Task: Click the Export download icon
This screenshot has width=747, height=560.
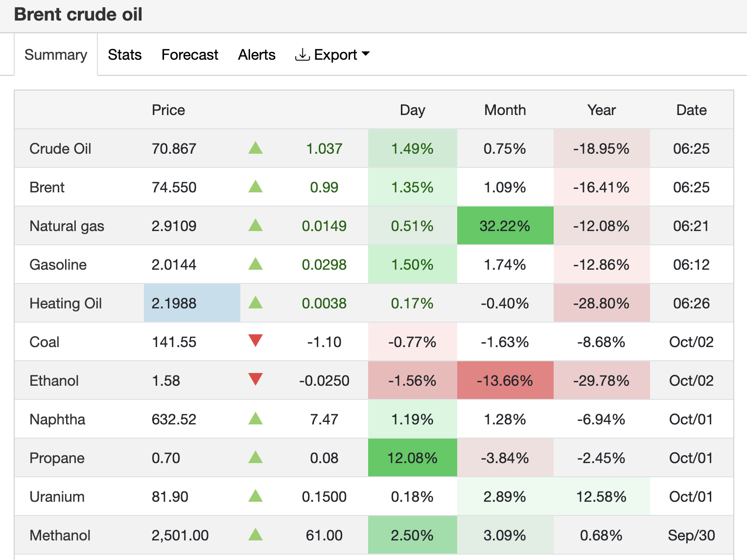Action: coord(302,54)
